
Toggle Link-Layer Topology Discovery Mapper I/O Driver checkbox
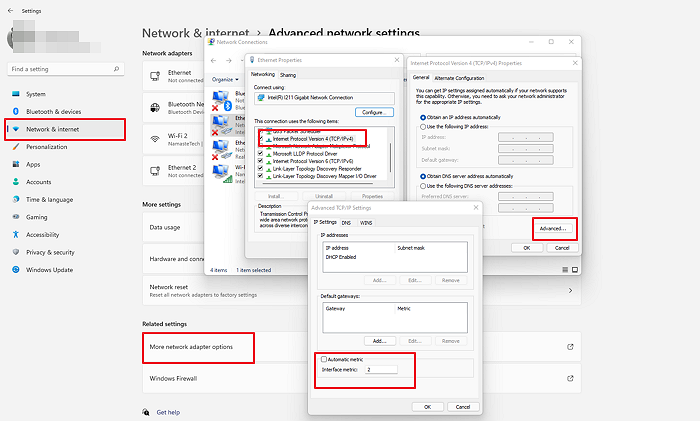click(x=260, y=176)
